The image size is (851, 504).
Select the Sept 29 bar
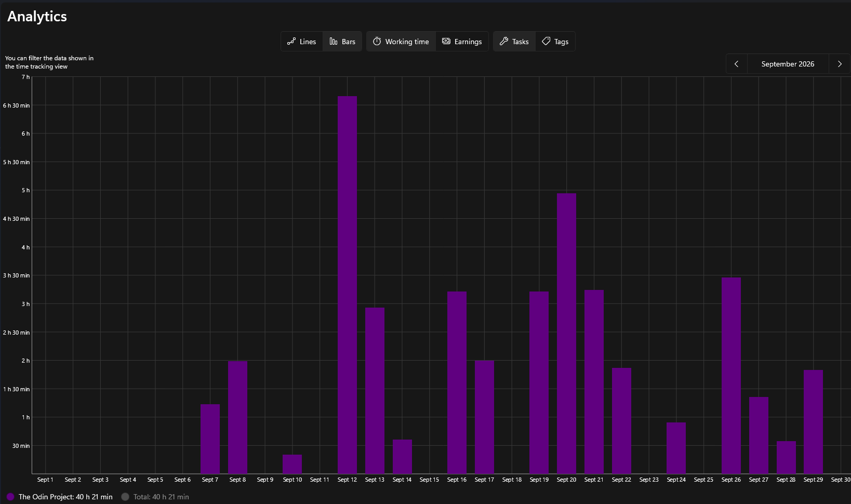[x=813, y=421]
